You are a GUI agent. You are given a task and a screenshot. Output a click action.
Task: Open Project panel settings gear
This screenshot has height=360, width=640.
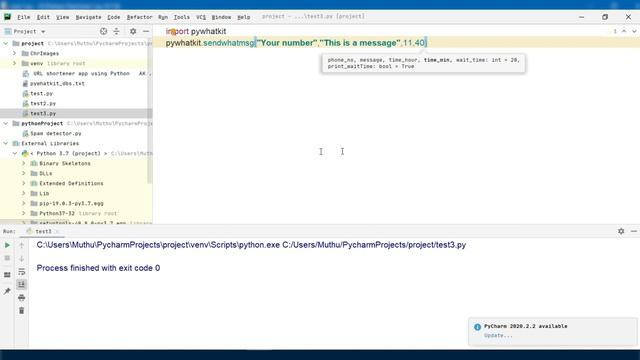pos(133,31)
